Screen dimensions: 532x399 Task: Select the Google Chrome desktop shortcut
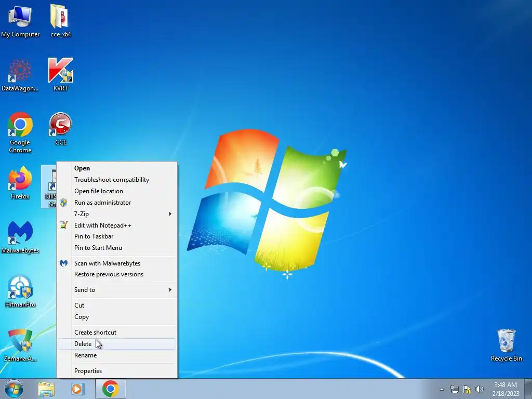click(20, 132)
